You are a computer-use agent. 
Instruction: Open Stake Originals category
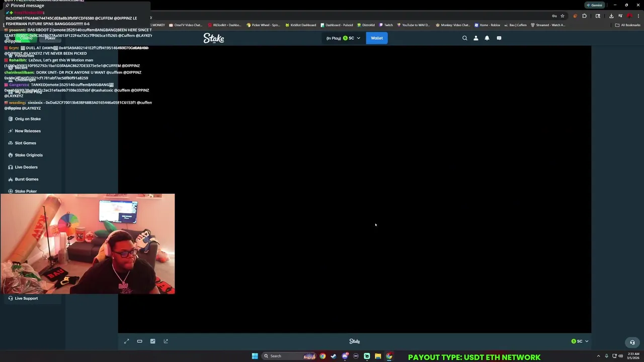pos(29,155)
